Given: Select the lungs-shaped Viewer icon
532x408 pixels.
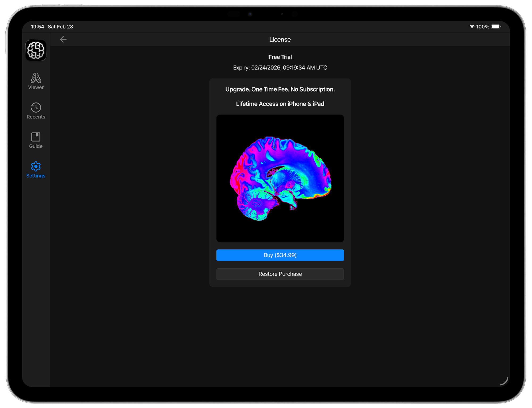Looking at the screenshot, I should point(36,78).
